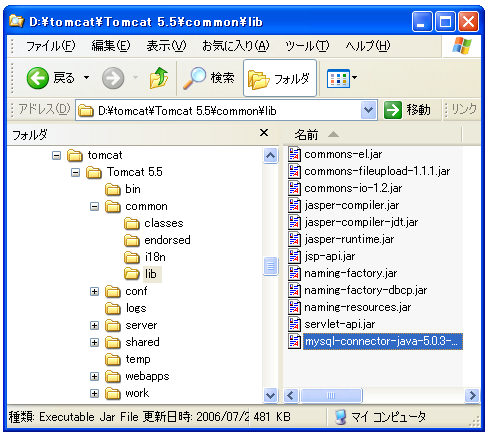Click the webapps folder icon
This screenshot has height=436, width=487.
tap(113, 377)
